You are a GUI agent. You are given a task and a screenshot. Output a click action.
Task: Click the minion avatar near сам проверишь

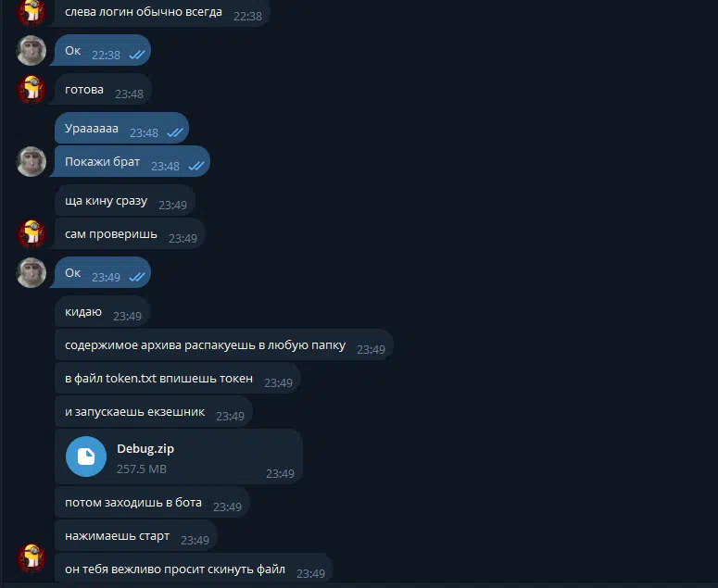tap(31, 234)
